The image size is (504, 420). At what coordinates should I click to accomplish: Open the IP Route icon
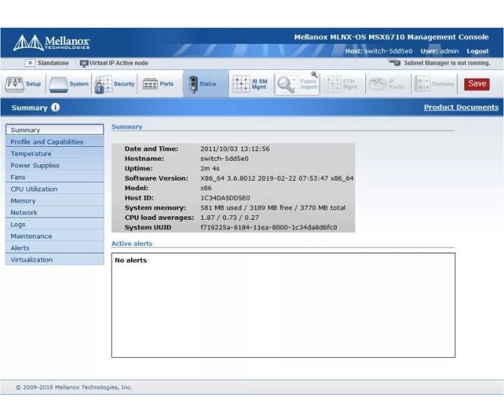377,84
